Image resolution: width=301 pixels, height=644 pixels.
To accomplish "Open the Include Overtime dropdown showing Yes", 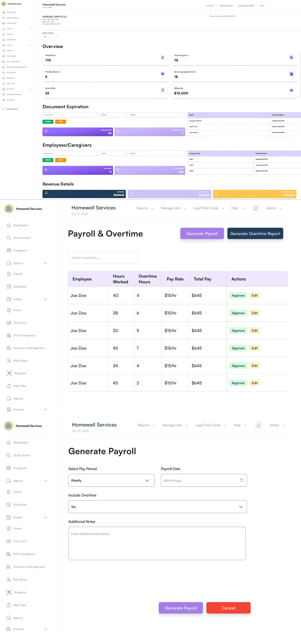I will click(158, 507).
